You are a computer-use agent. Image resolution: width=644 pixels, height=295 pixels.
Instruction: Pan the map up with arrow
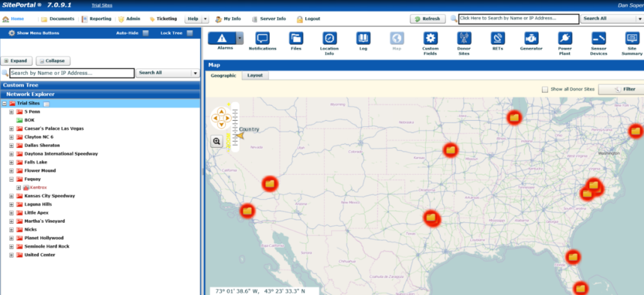(221, 111)
